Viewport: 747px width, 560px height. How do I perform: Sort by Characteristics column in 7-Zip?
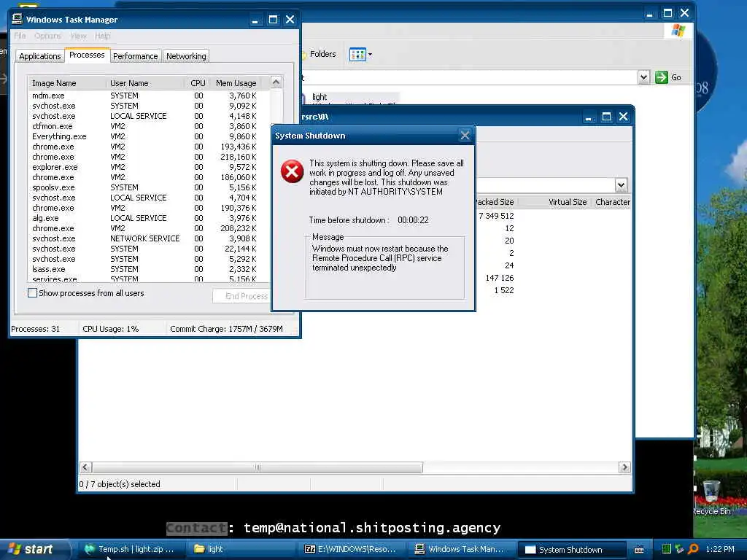(612, 202)
